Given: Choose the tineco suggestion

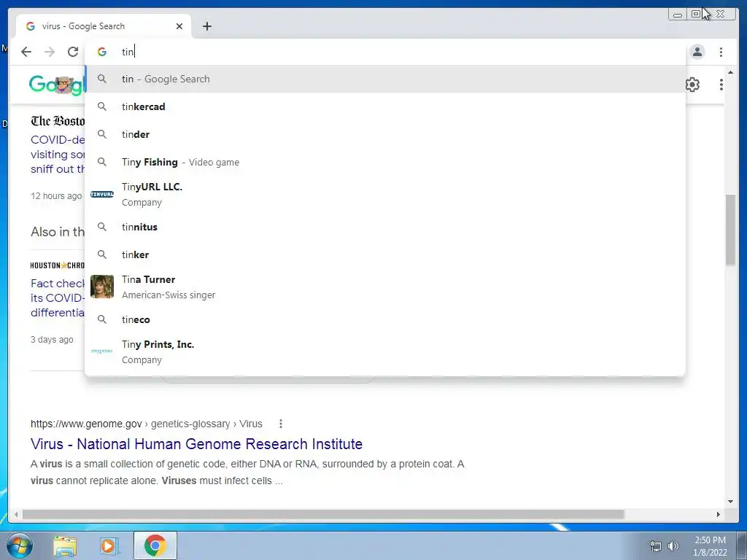Looking at the screenshot, I should point(385,319).
